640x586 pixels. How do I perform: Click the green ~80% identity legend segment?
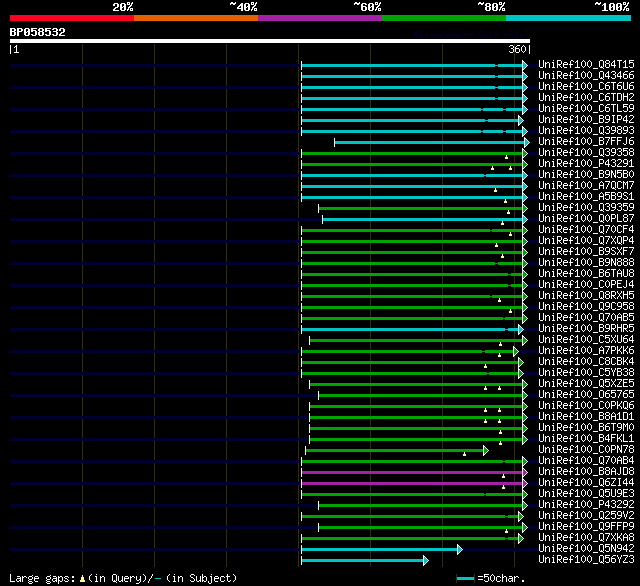point(444,18)
